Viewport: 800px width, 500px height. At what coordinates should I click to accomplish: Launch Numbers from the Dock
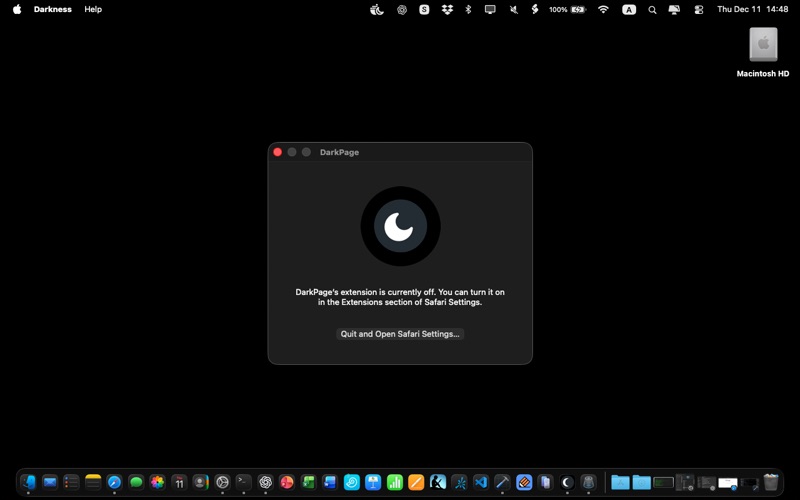point(394,482)
